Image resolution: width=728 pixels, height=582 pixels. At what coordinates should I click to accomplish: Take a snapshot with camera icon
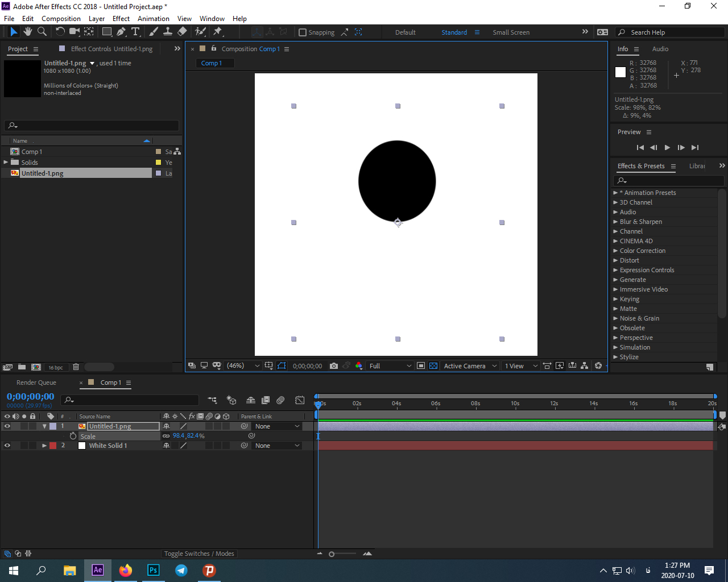[334, 366]
